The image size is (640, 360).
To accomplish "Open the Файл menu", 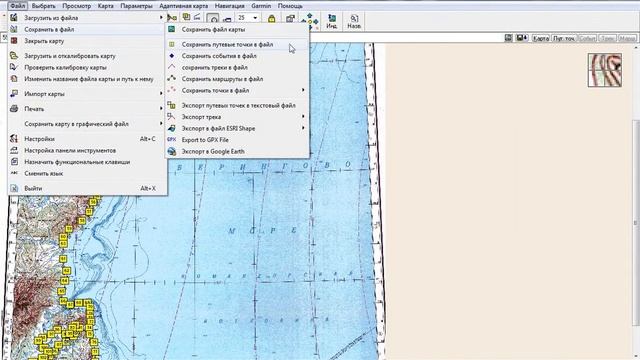I will click(x=17, y=6).
